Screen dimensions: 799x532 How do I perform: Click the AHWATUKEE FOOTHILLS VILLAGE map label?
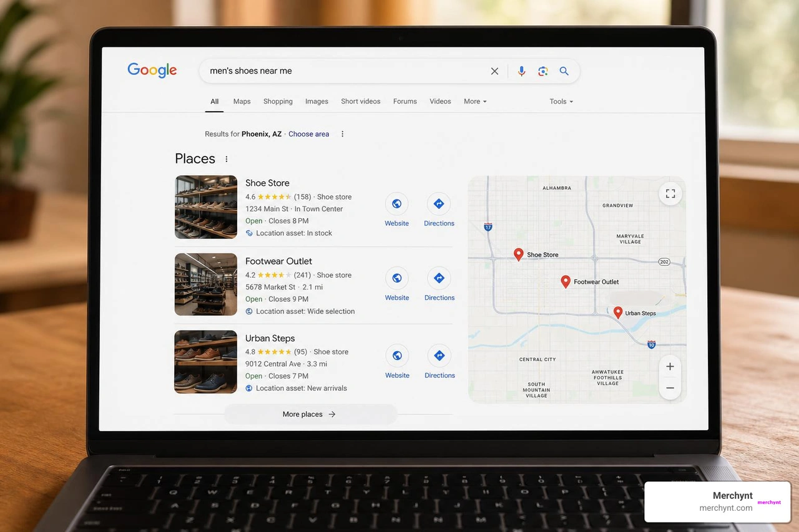[607, 377]
